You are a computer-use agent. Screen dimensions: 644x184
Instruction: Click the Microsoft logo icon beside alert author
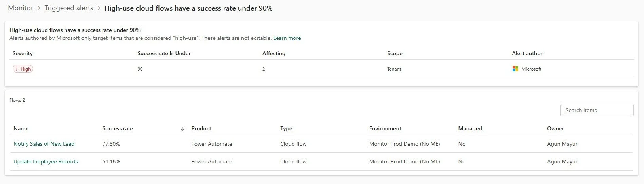coord(515,69)
